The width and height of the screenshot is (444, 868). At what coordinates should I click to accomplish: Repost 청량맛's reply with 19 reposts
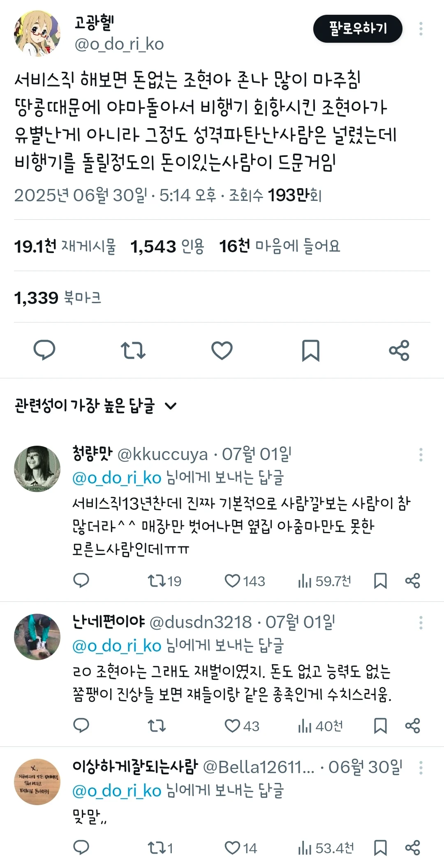[x=157, y=581]
